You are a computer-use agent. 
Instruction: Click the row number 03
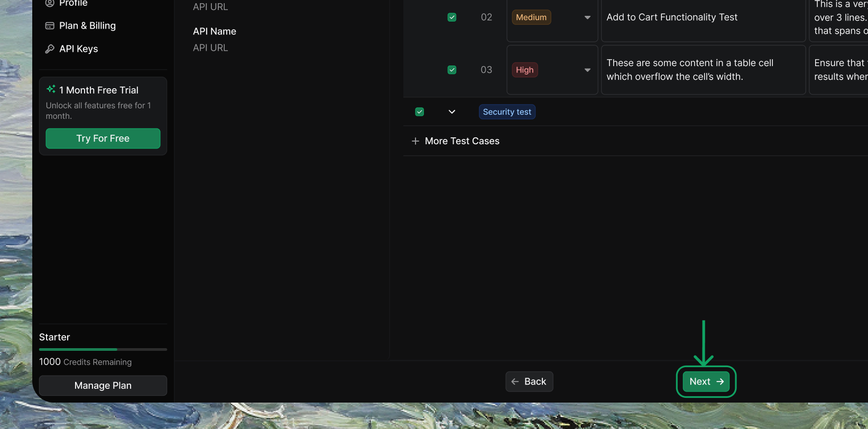(486, 70)
